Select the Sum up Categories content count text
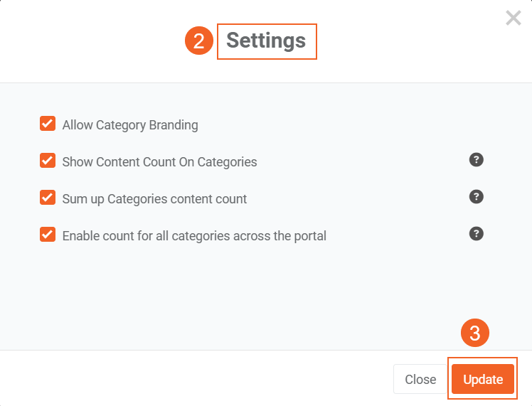Image resolution: width=532 pixels, height=406 pixels. [x=154, y=199]
